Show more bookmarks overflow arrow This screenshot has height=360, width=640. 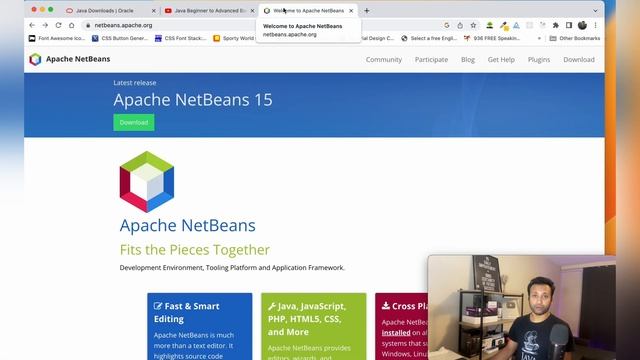[539, 38]
